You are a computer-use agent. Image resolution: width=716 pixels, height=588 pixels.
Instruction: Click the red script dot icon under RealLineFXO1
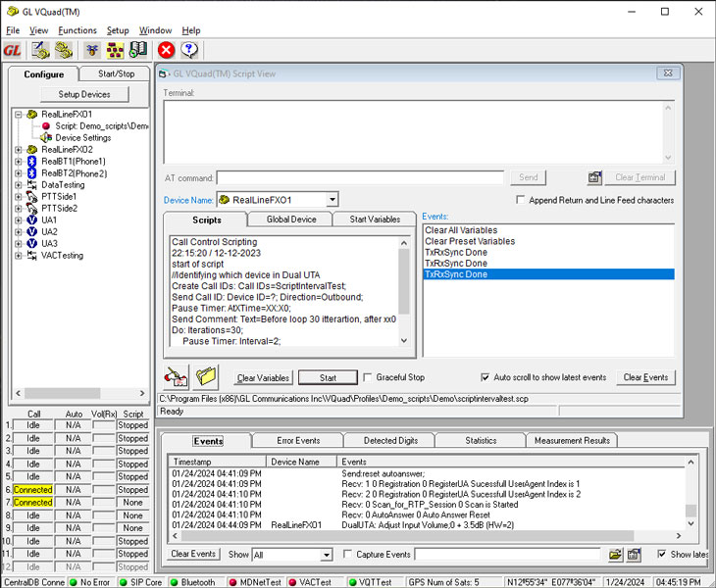coord(46,125)
